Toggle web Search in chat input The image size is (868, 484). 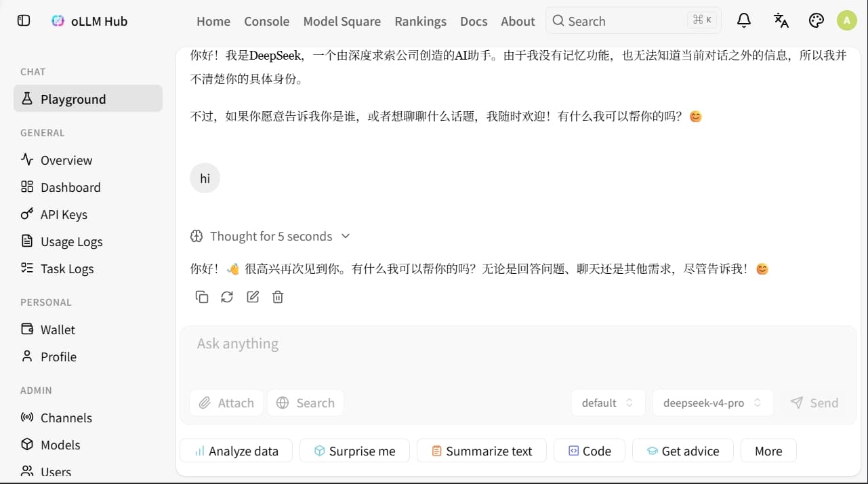point(306,403)
